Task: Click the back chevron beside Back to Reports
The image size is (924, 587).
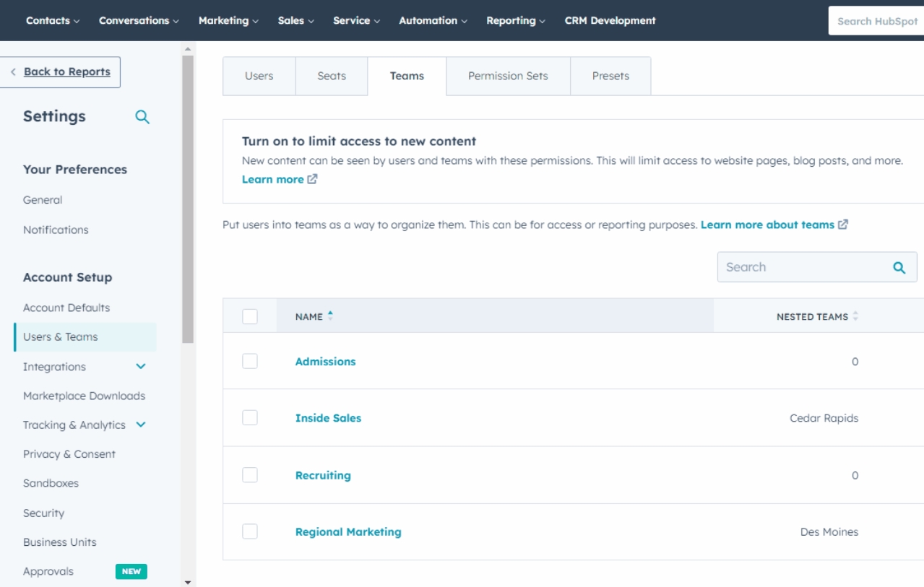Action: 13,72
